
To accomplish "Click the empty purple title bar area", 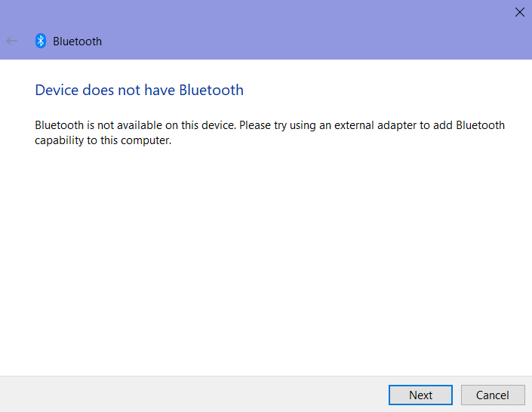I will coord(302,30).
